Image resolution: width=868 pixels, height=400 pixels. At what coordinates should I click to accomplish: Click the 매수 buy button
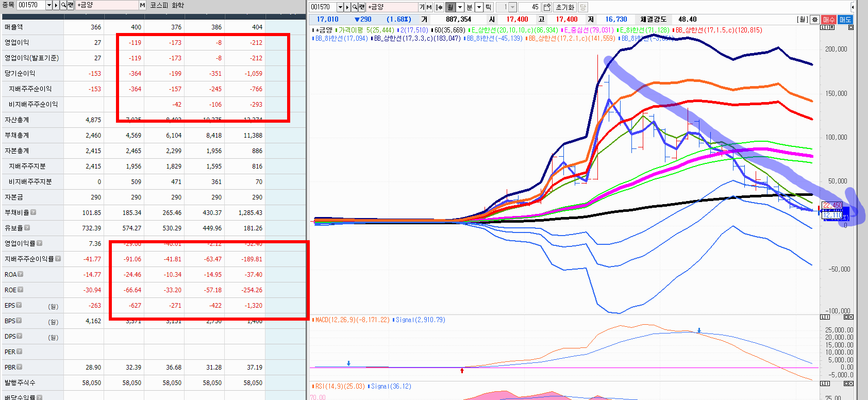[829, 20]
